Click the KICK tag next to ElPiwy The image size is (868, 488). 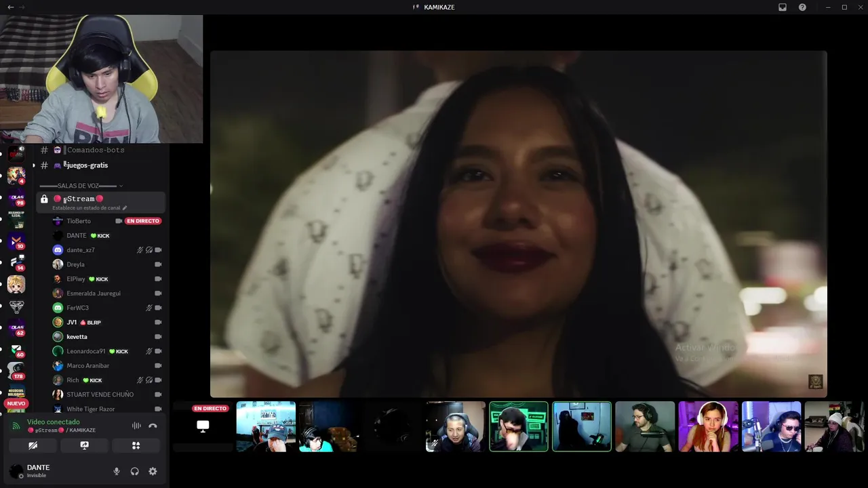(x=98, y=279)
